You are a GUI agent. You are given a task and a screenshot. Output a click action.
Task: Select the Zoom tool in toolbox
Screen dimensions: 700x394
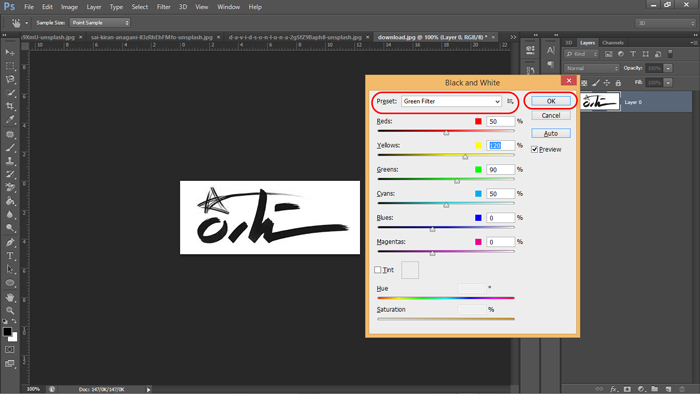[x=10, y=311]
